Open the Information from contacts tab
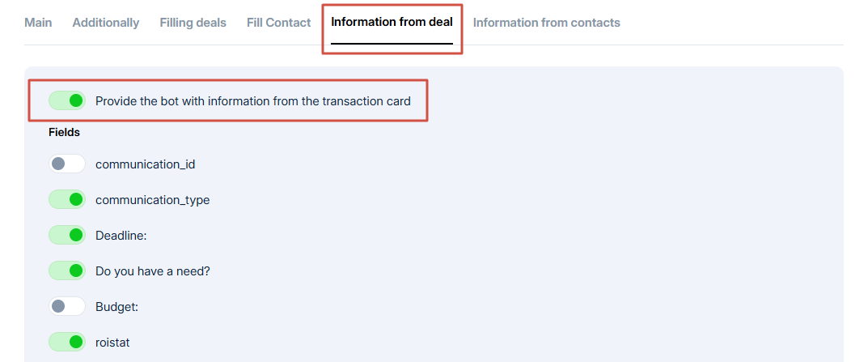This screenshot has width=868, height=362. coord(546,23)
